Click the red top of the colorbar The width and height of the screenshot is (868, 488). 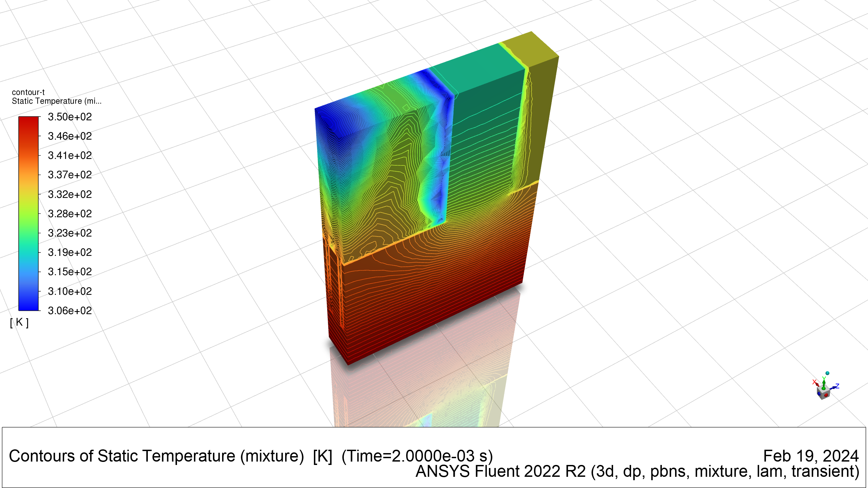click(x=28, y=122)
